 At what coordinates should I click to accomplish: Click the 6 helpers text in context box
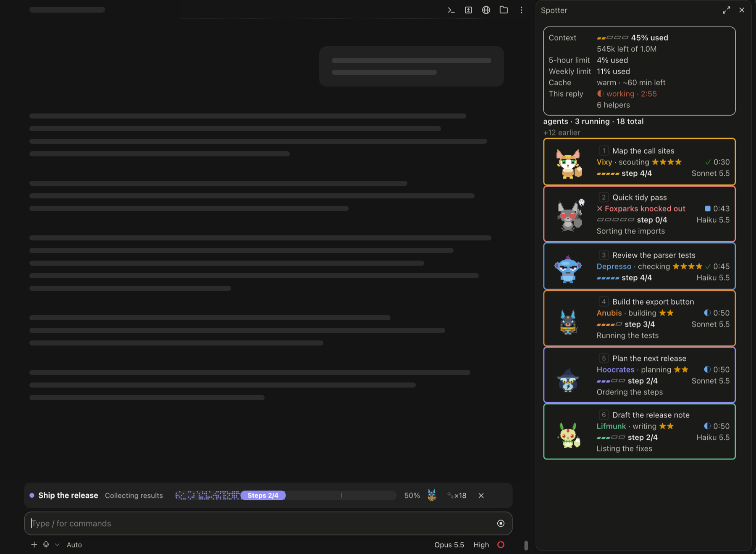tap(613, 105)
